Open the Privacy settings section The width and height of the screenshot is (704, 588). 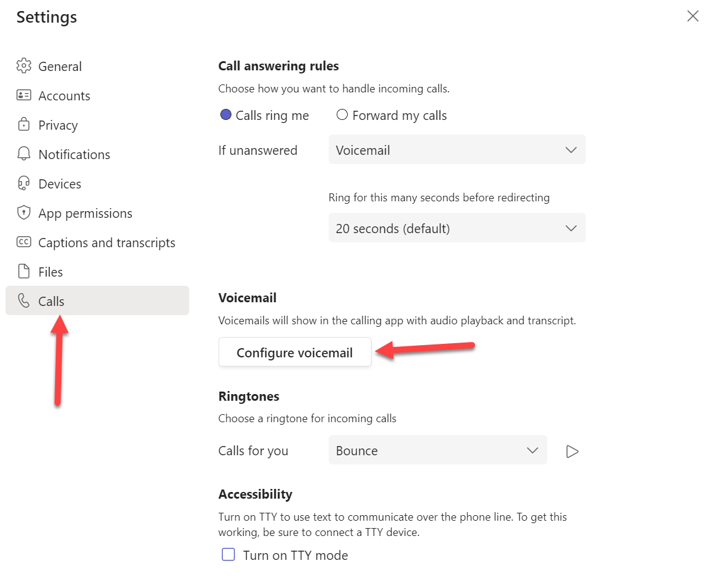click(x=58, y=125)
